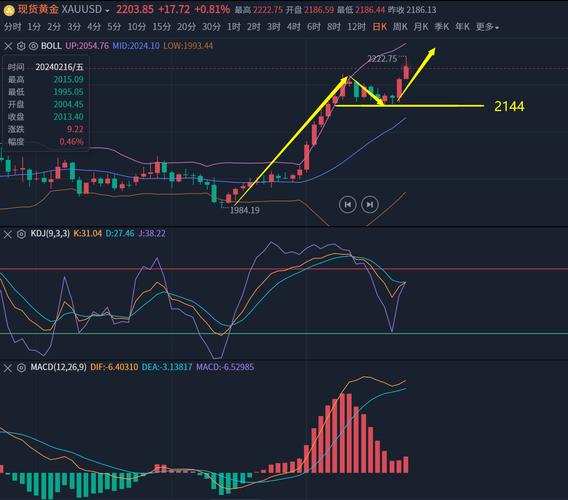The height and width of the screenshot is (500, 568).
Task: Select the 3时 timeframe tab
Action: tap(273, 27)
